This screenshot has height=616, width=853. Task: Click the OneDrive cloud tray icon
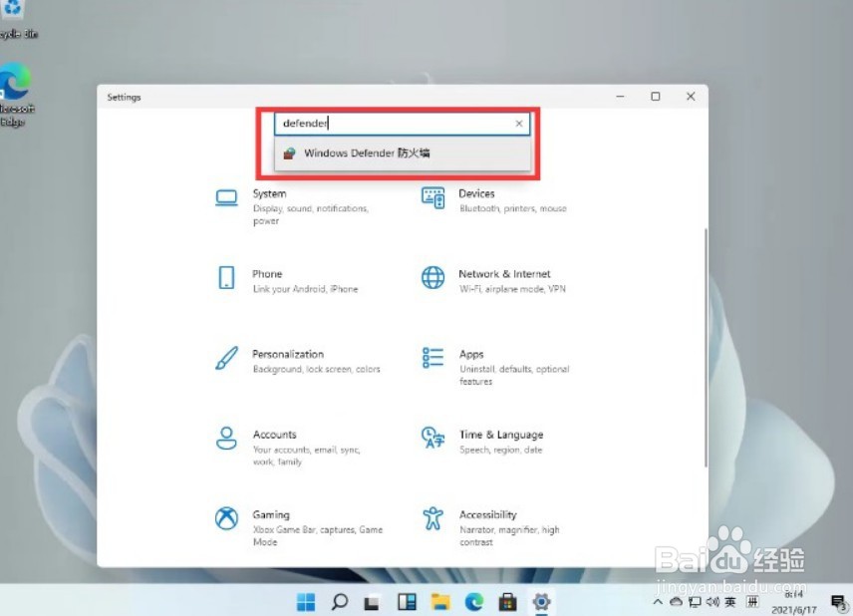click(676, 602)
